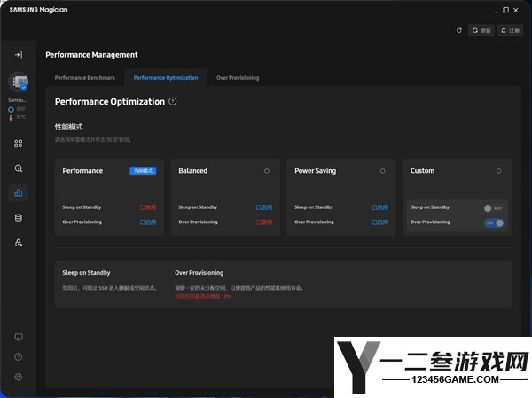Click the Custom card title
The image size is (532, 398).
422,171
